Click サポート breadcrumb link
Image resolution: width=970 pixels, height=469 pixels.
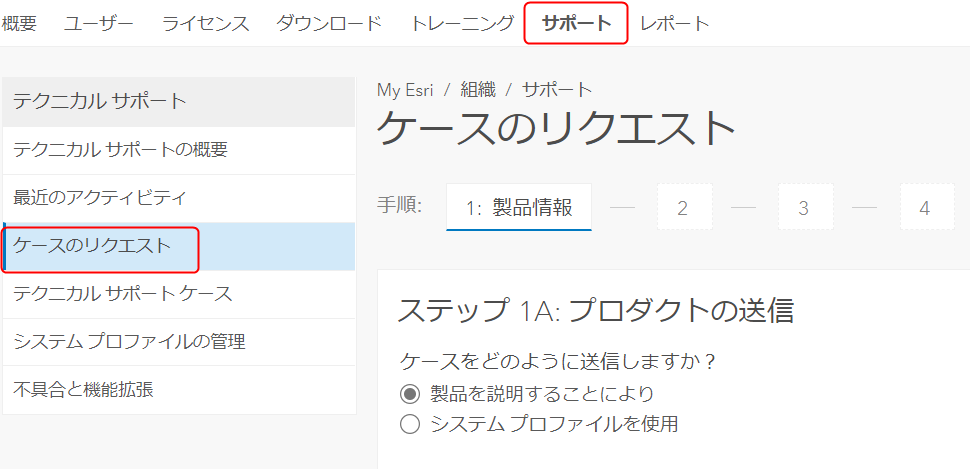pyautogui.click(x=557, y=90)
